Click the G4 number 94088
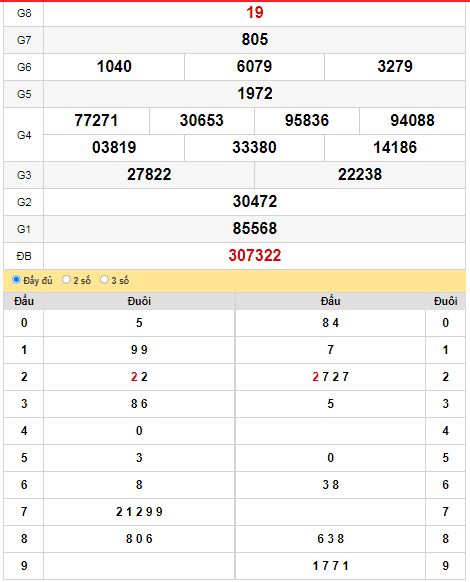 pyautogui.click(x=412, y=121)
